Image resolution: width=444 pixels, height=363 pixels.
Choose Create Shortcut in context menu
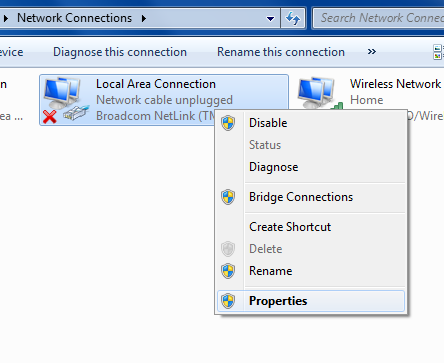pyautogui.click(x=310, y=227)
